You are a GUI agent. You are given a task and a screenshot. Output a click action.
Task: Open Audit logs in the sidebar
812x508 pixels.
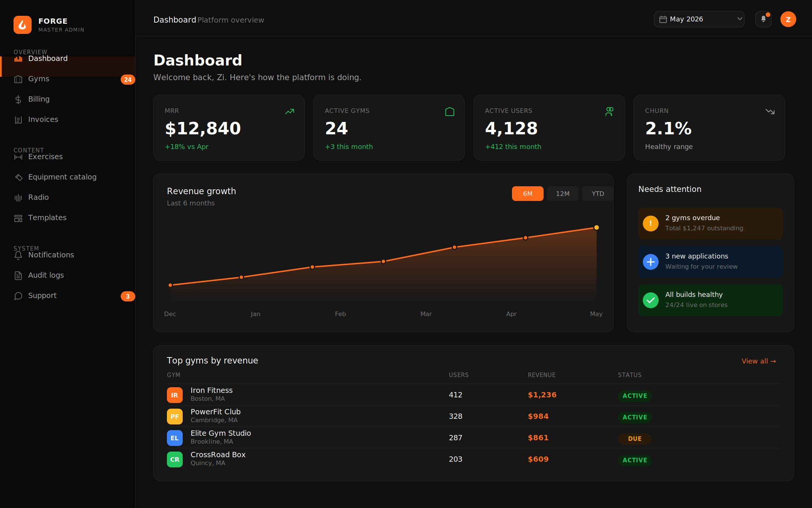click(68, 275)
